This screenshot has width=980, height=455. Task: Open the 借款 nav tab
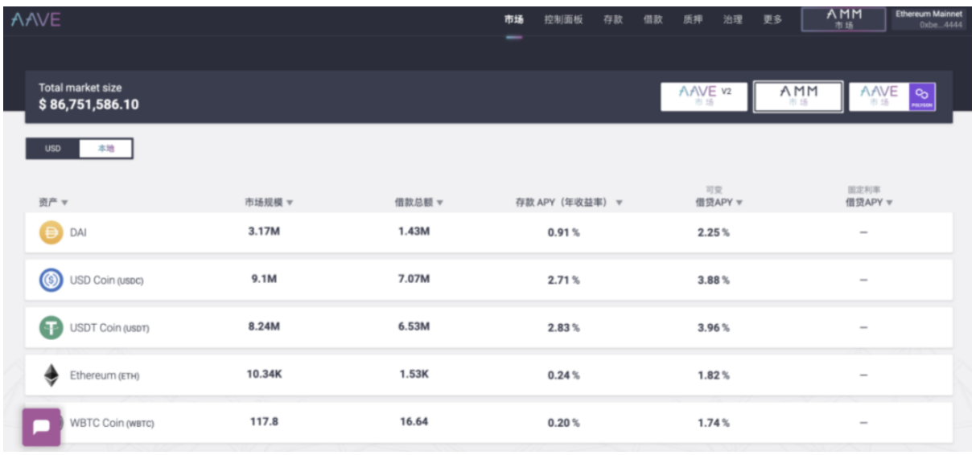click(653, 20)
